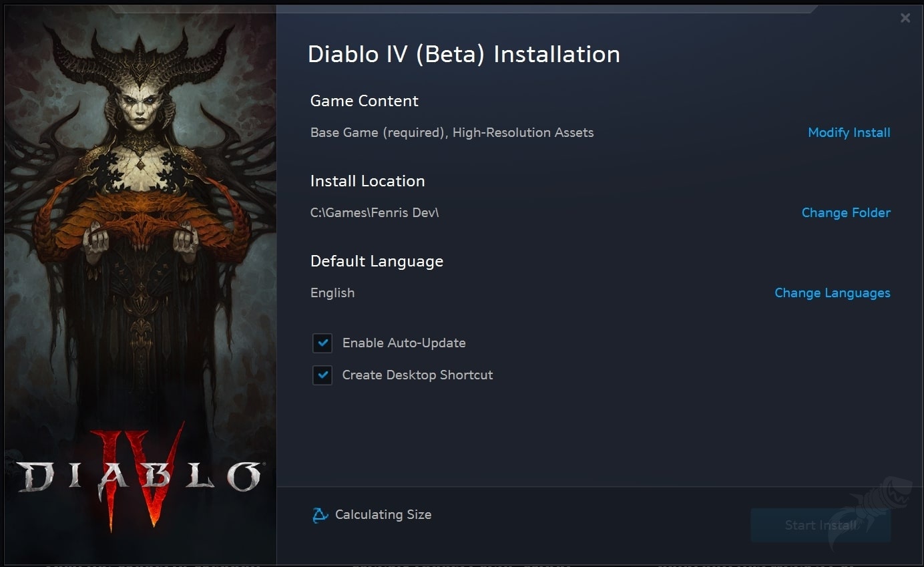Open Change Folder for install location
The height and width of the screenshot is (567, 924).
point(845,212)
